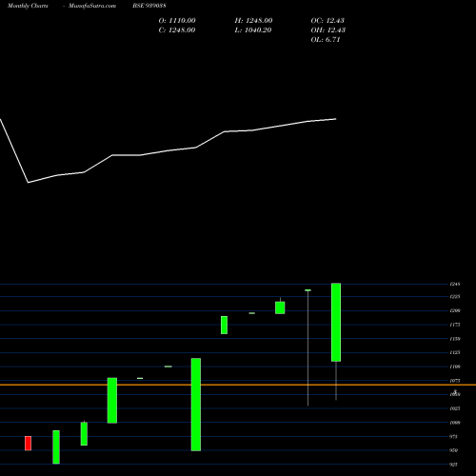Screen dimensions: 476x476
Task: Click the 925 price axis label
Action: coord(453,465)
